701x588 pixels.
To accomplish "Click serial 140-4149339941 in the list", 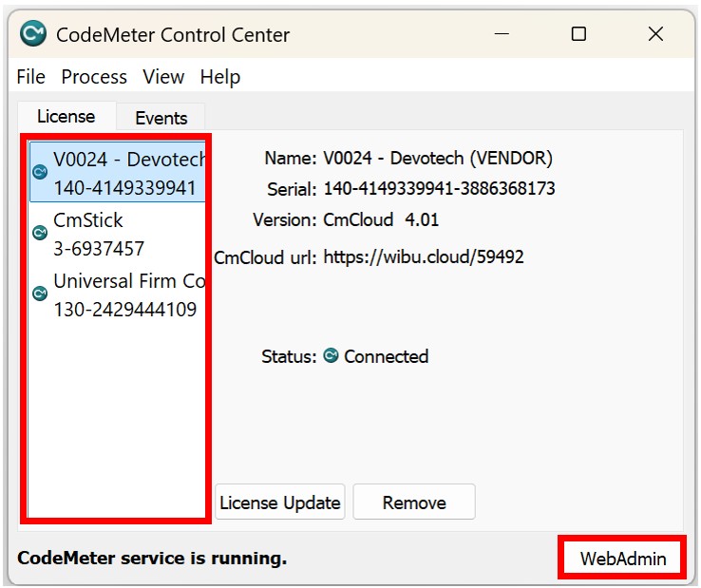I will coord(124,188).
